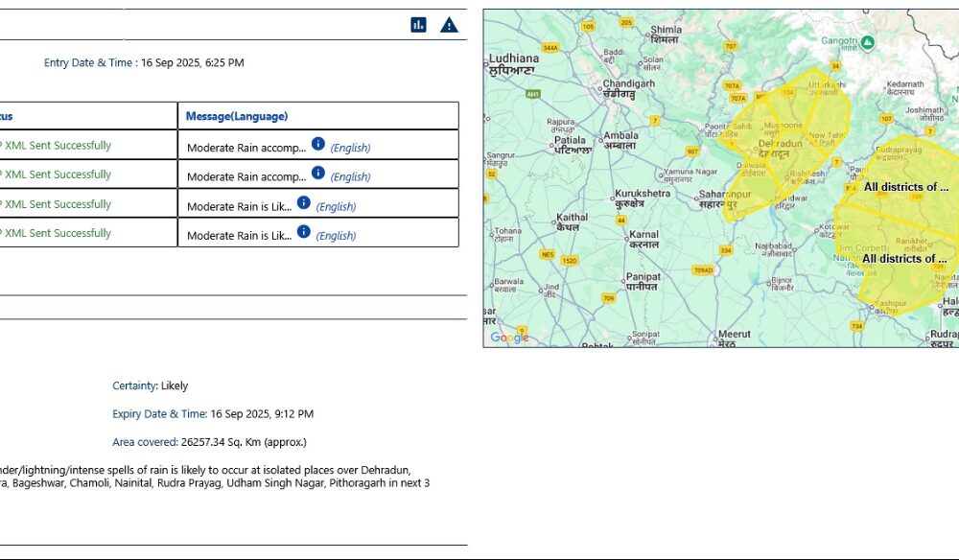This screenshot has width=959, height=560.
Task: Click Ludhiana city label on map
Action: [514, 63]
